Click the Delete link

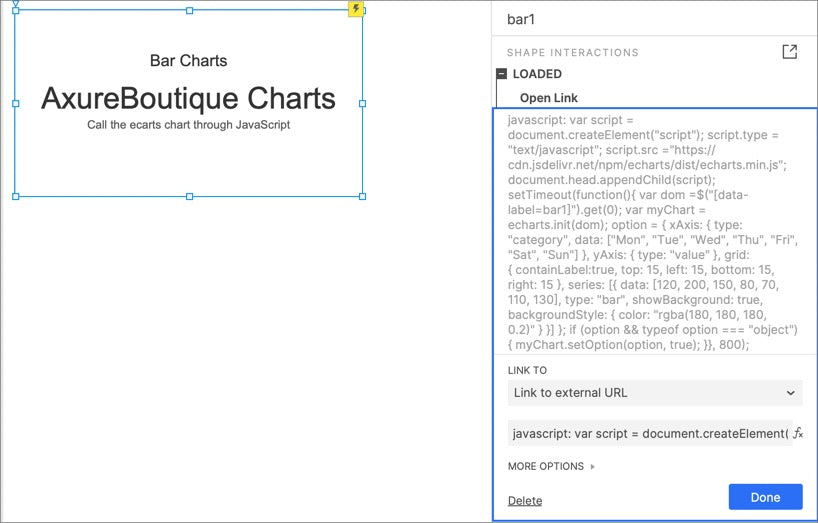(x=525, y=501)
